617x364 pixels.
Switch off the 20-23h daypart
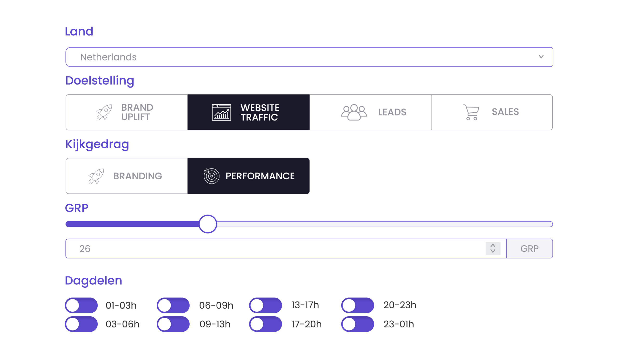pyautogui.click(x=357, y=305)
